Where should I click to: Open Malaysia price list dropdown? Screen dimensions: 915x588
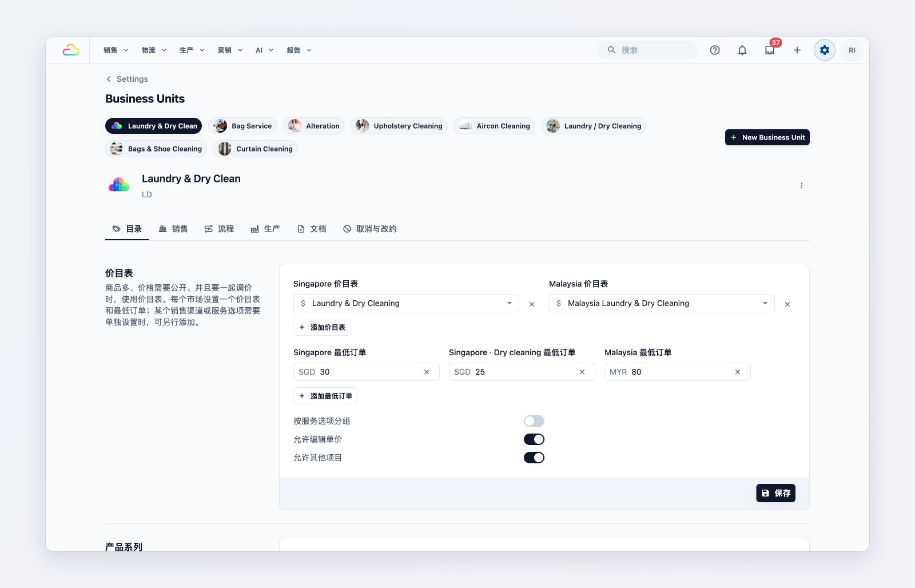(662, 303)
